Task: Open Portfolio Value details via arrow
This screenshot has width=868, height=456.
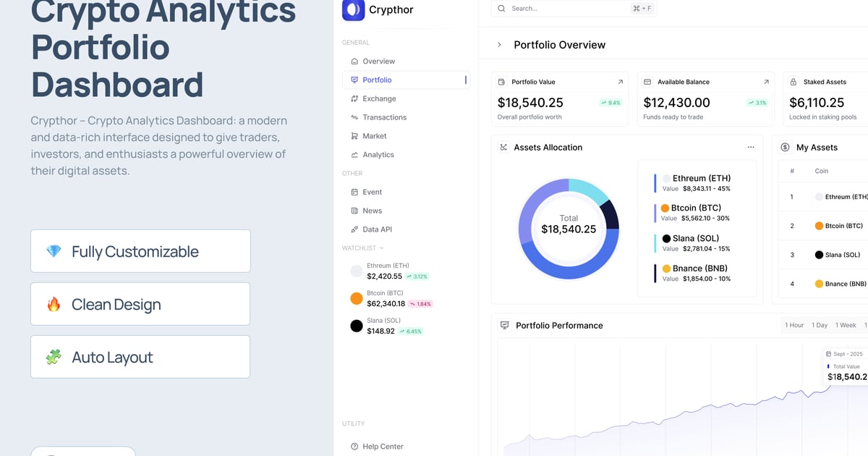Action: point(620,82)
